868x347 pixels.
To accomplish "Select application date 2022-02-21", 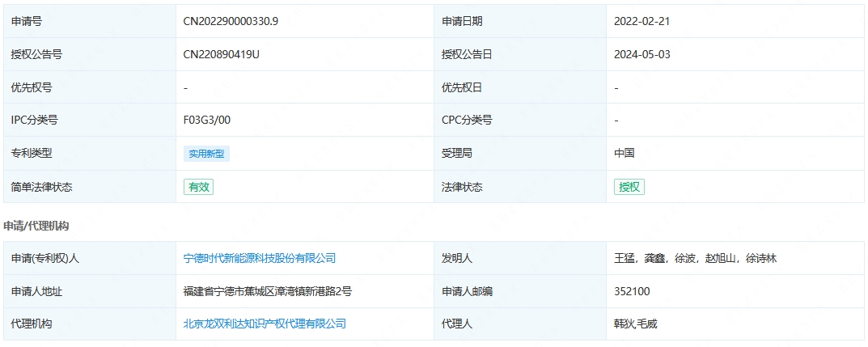I will click(x=642, y=22).
